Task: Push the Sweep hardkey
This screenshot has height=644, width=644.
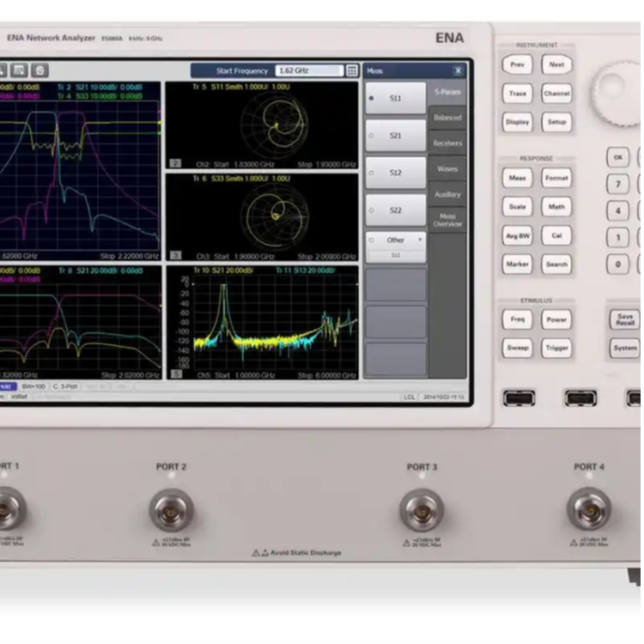Action: point(517,348)
